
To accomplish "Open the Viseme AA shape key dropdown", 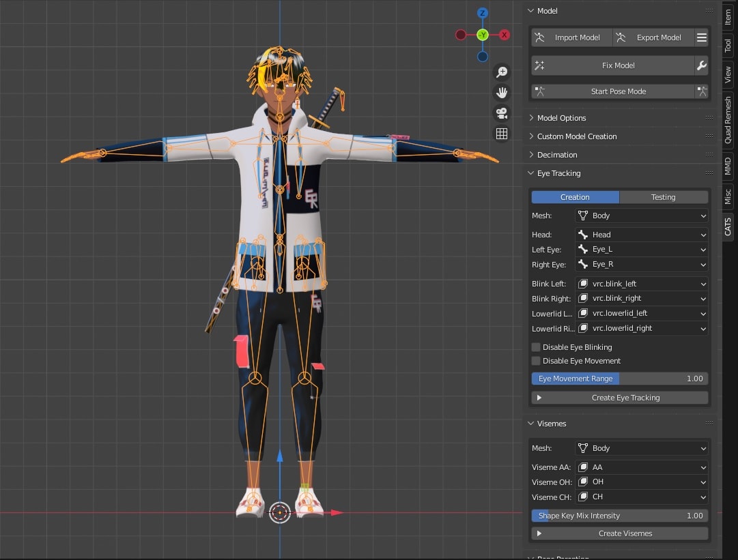I will tap(641, 467).
